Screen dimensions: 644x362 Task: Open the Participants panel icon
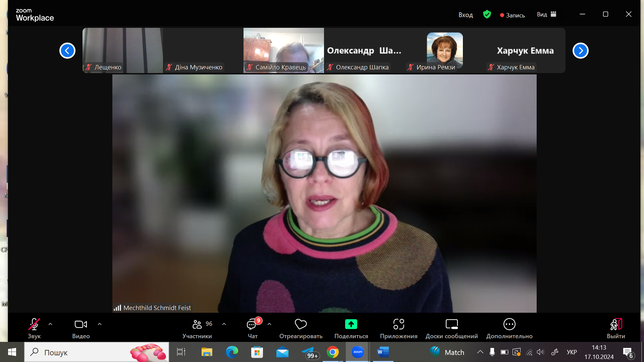[x=197, y=324]
